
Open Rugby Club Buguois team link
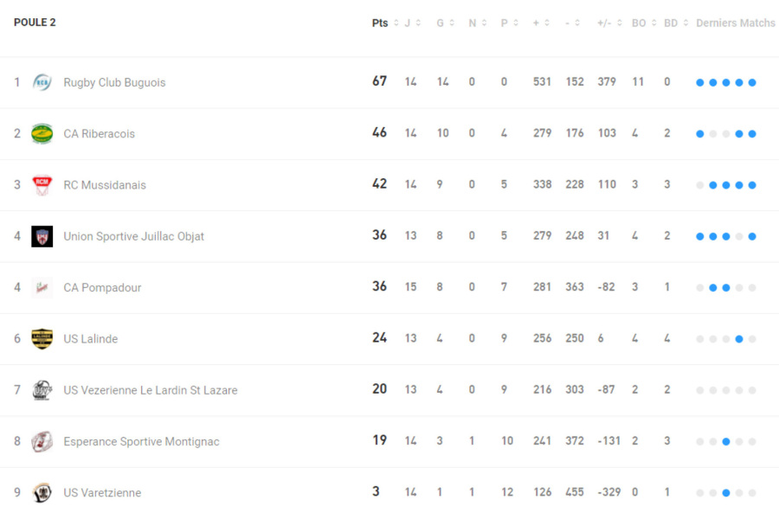click(x=114, y=82)
